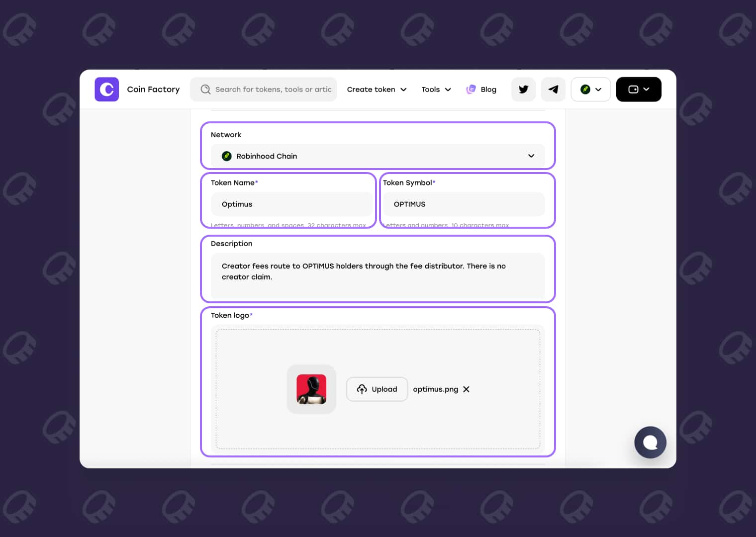This screenshot has height=537, width=756.
Task: Open the Blog link
Action: tap(481, 89)
